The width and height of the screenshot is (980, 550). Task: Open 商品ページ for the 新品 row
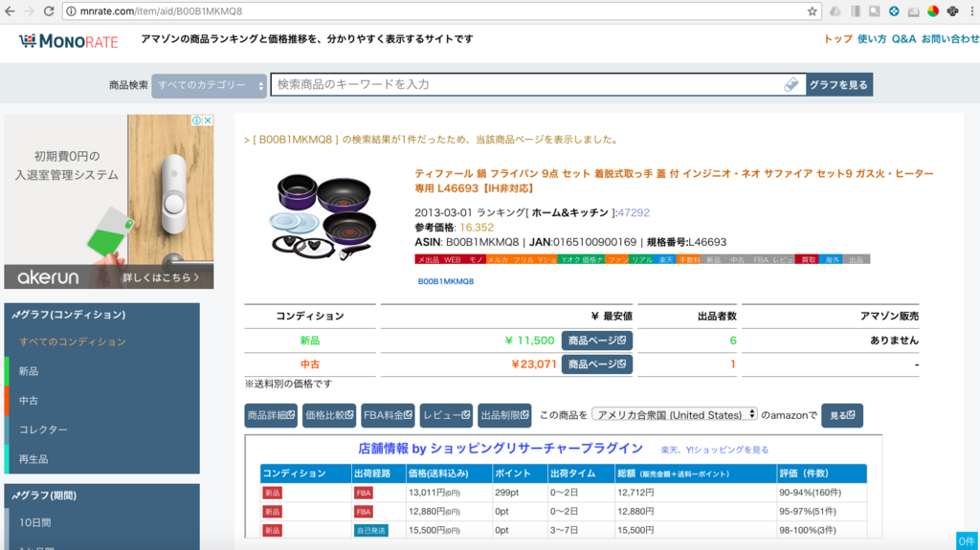click(597, 341)
